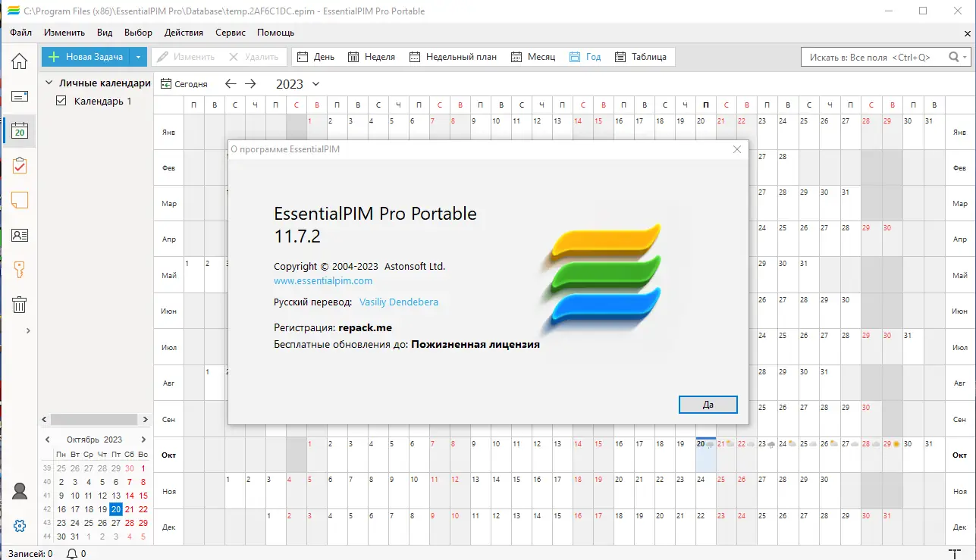
Task: Go to next year with right arrow
Action: click(250, 84)
